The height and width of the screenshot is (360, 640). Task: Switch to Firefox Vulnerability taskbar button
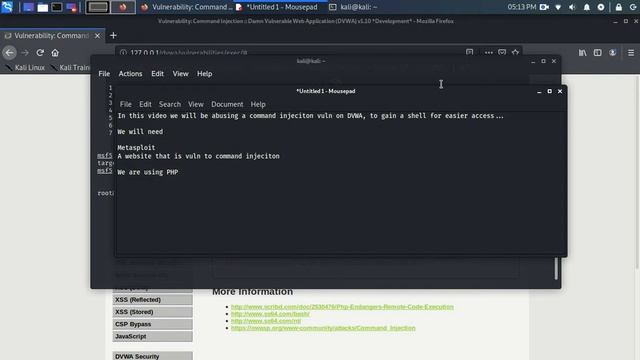point(186,7)
